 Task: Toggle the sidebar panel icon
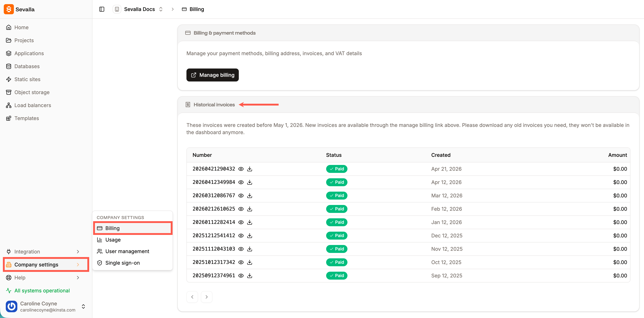(x=102, y=9)
